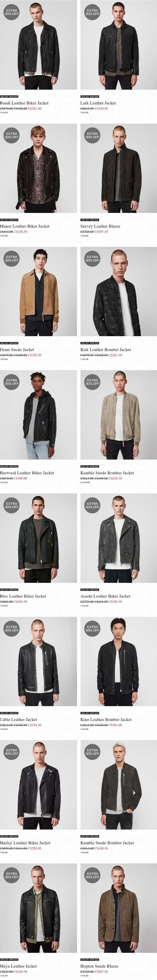The height and width of the screenshot is (980, 157).
Task: Click the Extra 30% Off badge on Arashi jacket
Action: [x=92, y=505]
